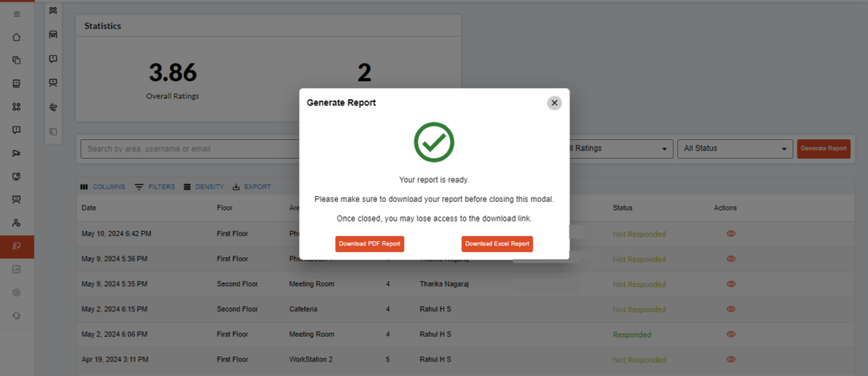Click the Download PDF Report button
Viewport: 868px width, 376px height.
pos(370,244)
